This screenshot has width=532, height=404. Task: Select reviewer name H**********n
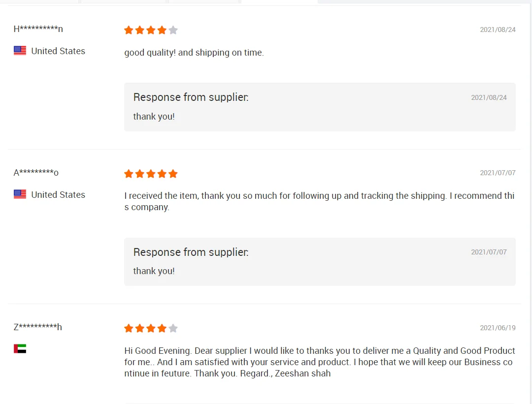(38, 29)
